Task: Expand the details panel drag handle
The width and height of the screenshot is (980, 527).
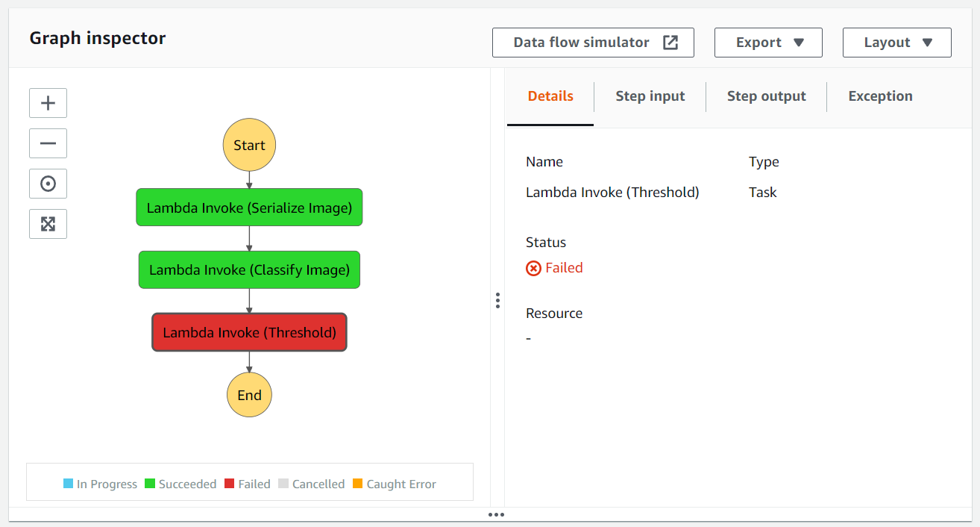Action: (497, 301)
